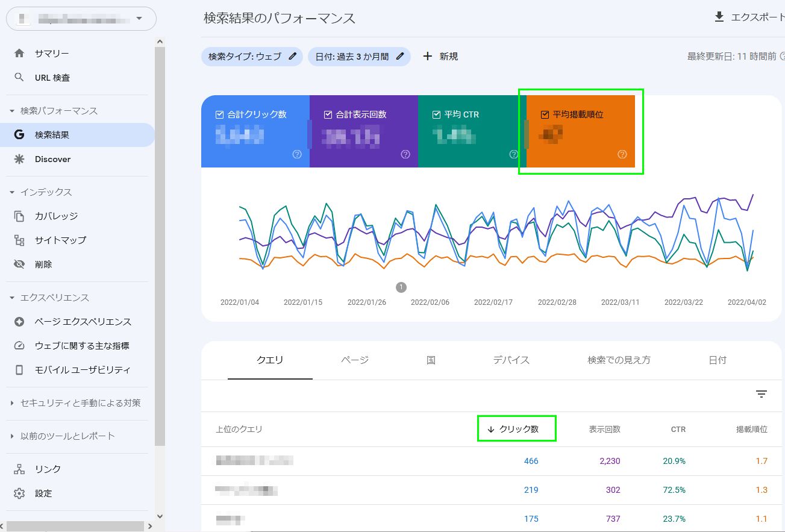Click the 2,230 impressions value

(610, 461)
